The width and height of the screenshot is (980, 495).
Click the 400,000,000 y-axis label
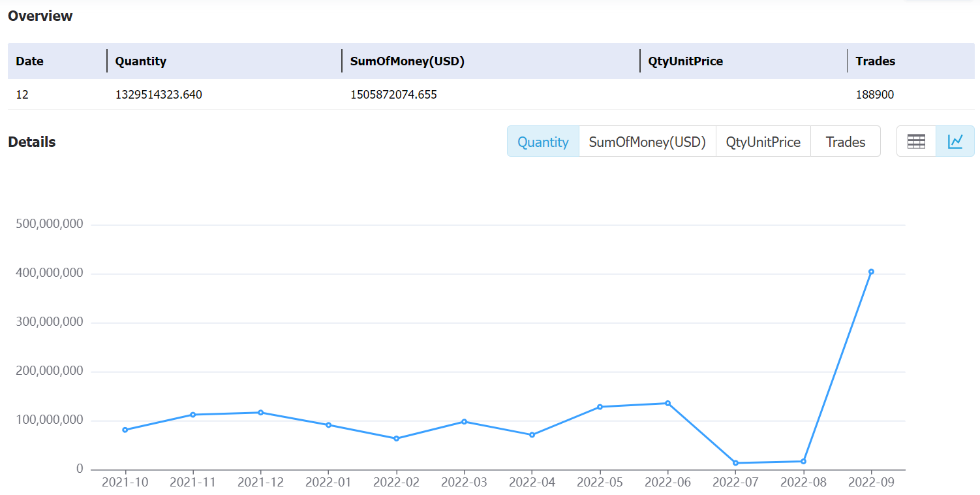coord(49,273)
